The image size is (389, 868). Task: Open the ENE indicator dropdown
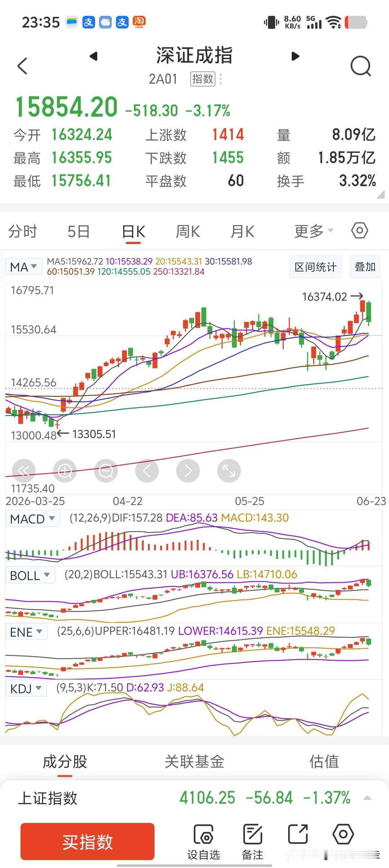pyautogui.click(x=26, y=632)
